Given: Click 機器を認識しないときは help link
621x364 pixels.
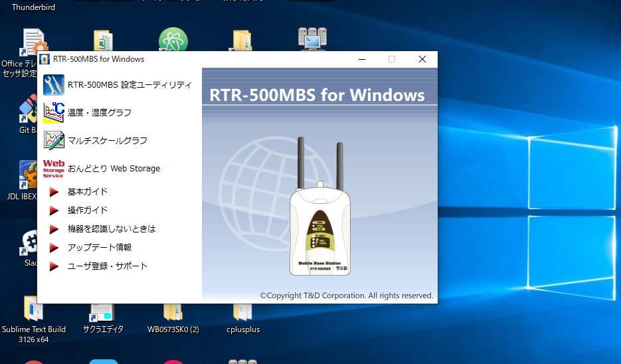Looking at the screenshot, I should 112,229.
